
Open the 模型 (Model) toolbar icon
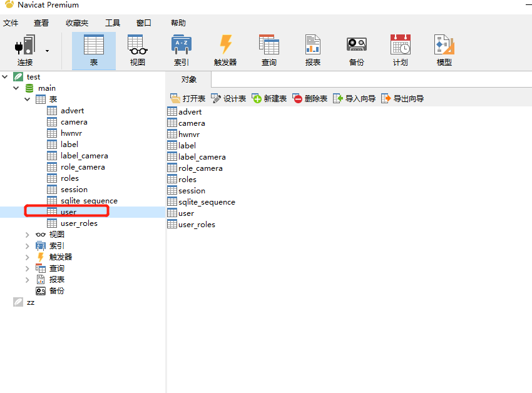coord(444,50)
